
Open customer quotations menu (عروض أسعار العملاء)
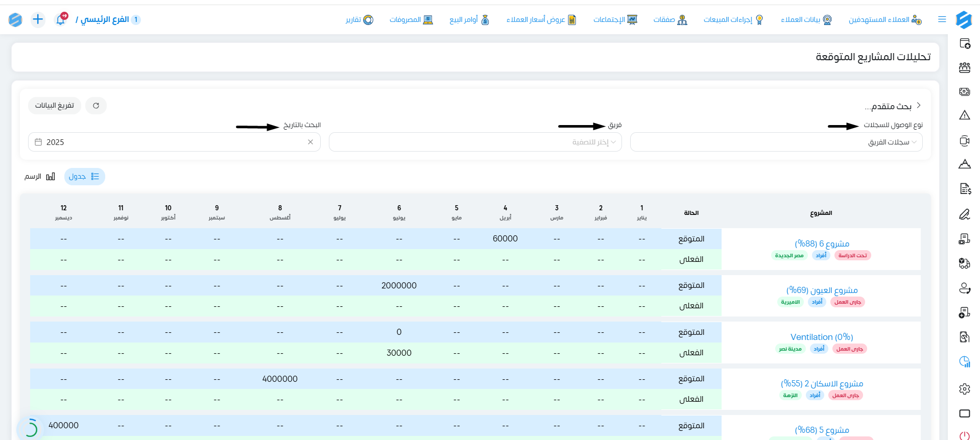(541, 19)
